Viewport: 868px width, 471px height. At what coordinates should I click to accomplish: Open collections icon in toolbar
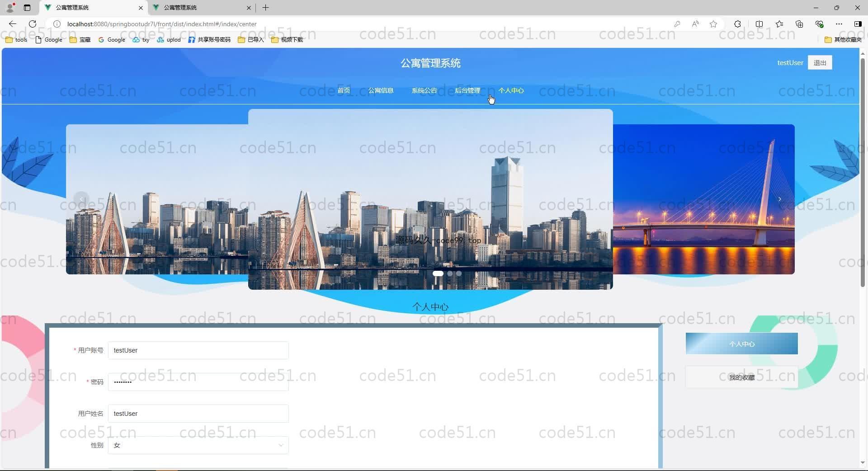pyautogui.click(x=799, y=24)
